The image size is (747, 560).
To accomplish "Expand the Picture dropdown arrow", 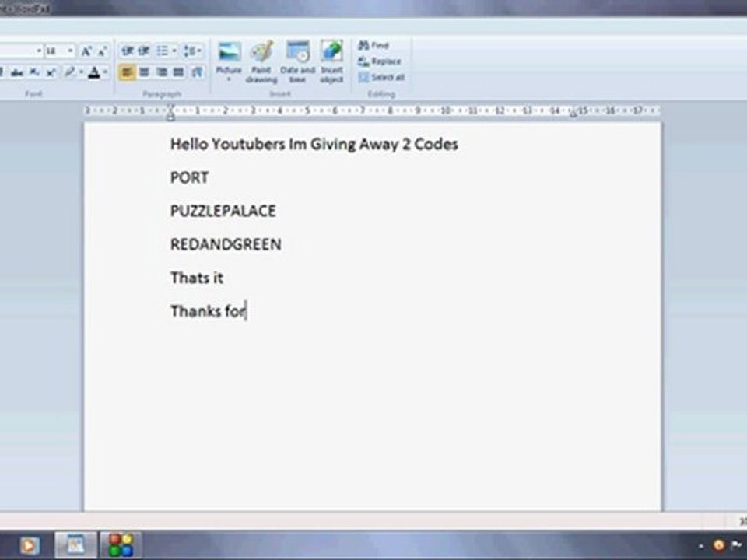I will pos(229,80).
